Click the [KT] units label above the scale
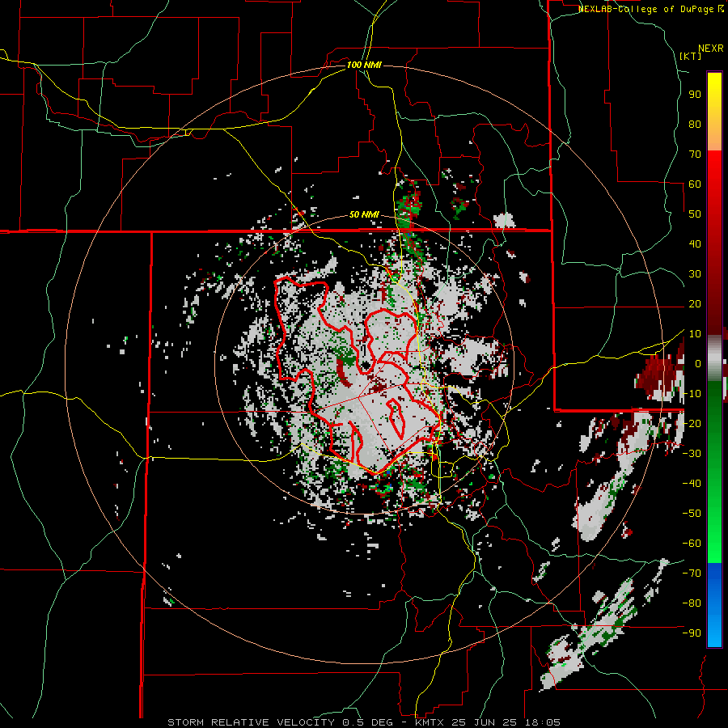 pos(691,56)
